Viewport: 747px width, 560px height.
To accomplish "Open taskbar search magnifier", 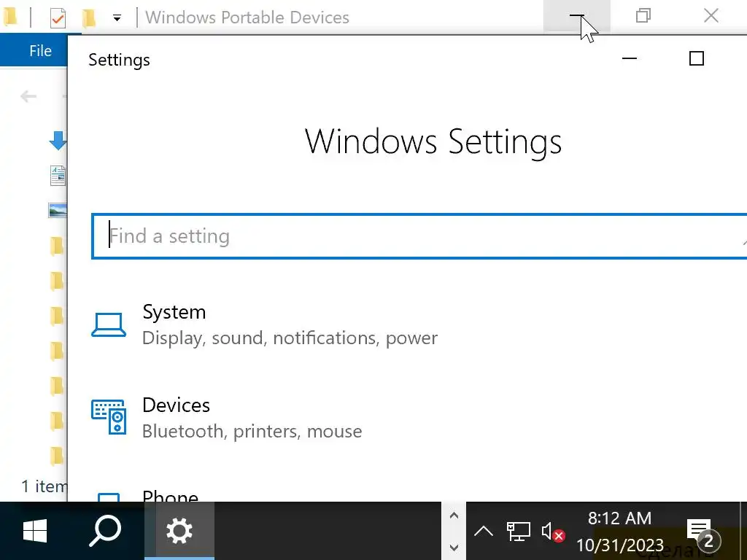I will coord(105,531).
